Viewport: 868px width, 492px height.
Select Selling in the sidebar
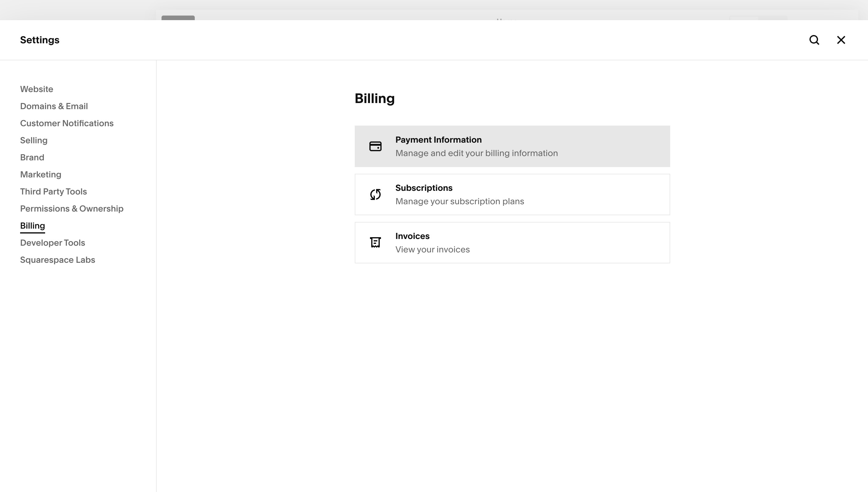(34, 140)
